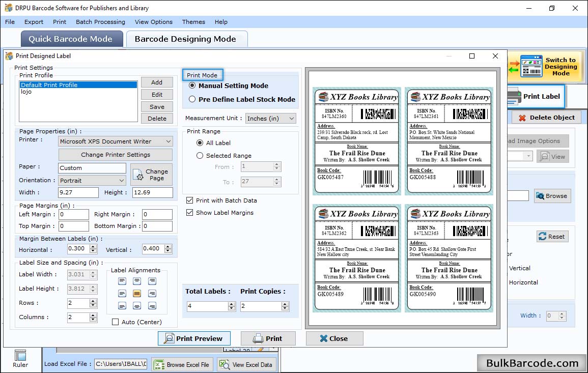Click the Horizontal margin spinner arrows
Screen dimensions: 588x373
[x=93, y=248]
